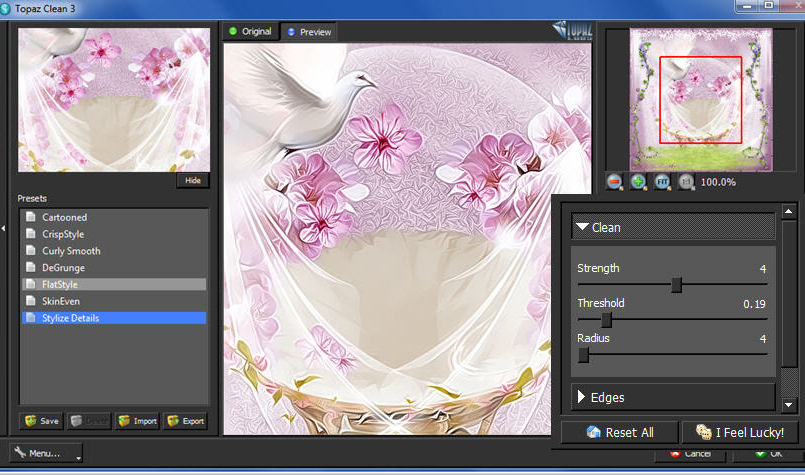Screen dimensions: 805x475
Task: Choose the Curly Smooth preset
Action: (x=114, y=251)
